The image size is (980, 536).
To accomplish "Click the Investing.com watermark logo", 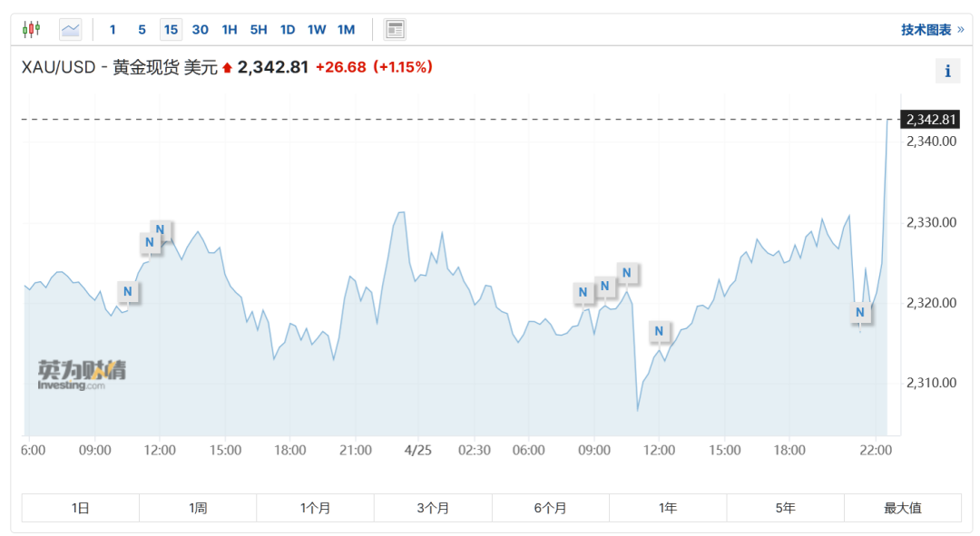I will point(81,375).
